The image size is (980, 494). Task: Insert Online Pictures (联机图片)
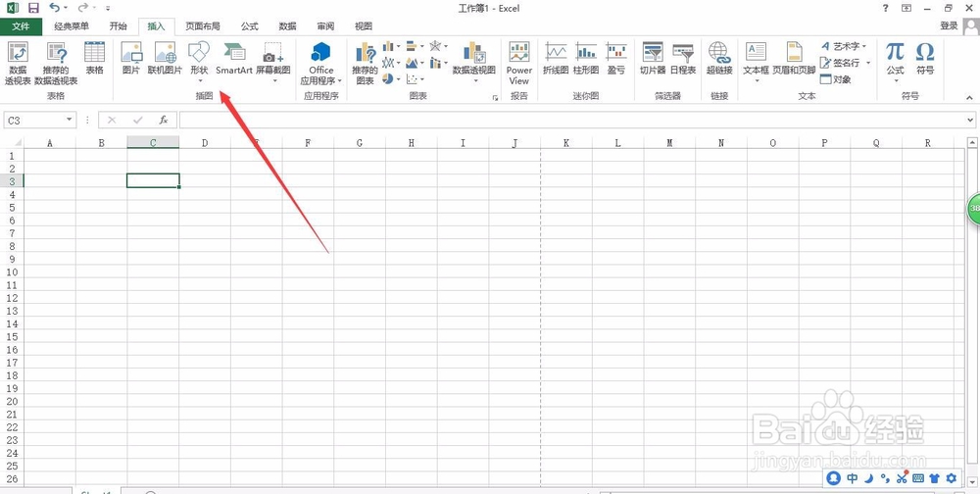166,59
